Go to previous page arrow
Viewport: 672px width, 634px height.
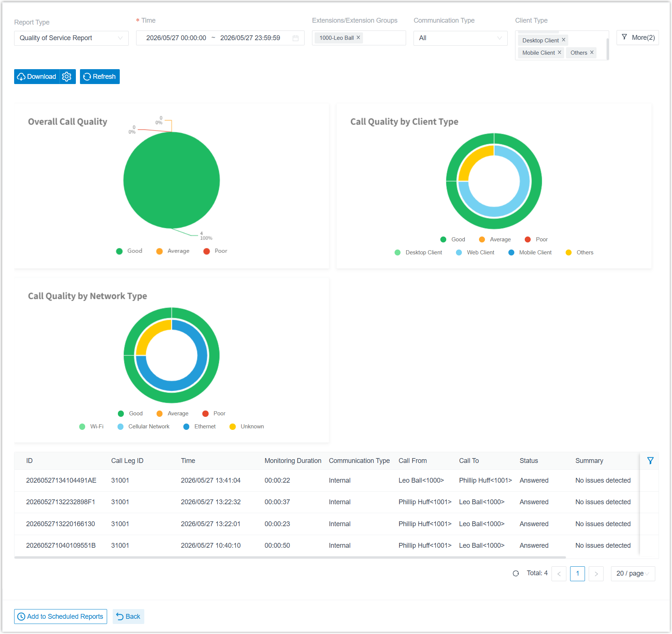pos(559,574)
